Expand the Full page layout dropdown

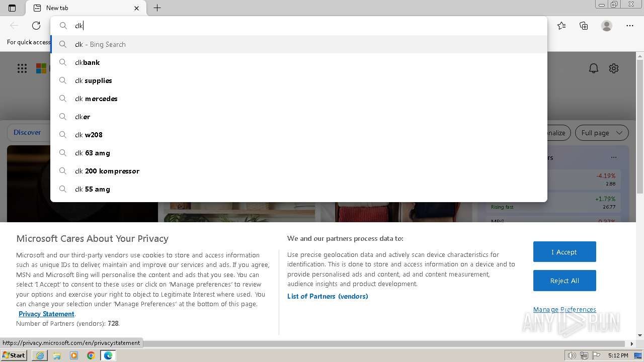pyautogui.click(x=602, y=133)
